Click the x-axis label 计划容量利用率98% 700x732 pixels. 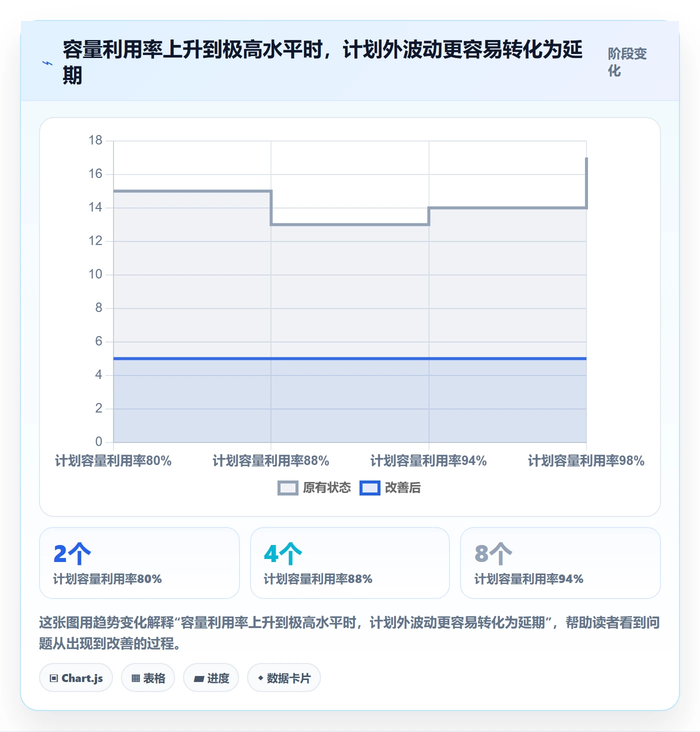586,461
